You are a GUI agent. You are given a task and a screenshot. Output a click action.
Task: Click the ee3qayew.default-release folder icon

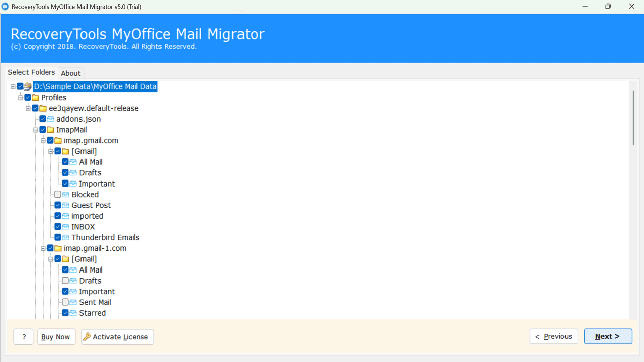[x=43, y=108]
